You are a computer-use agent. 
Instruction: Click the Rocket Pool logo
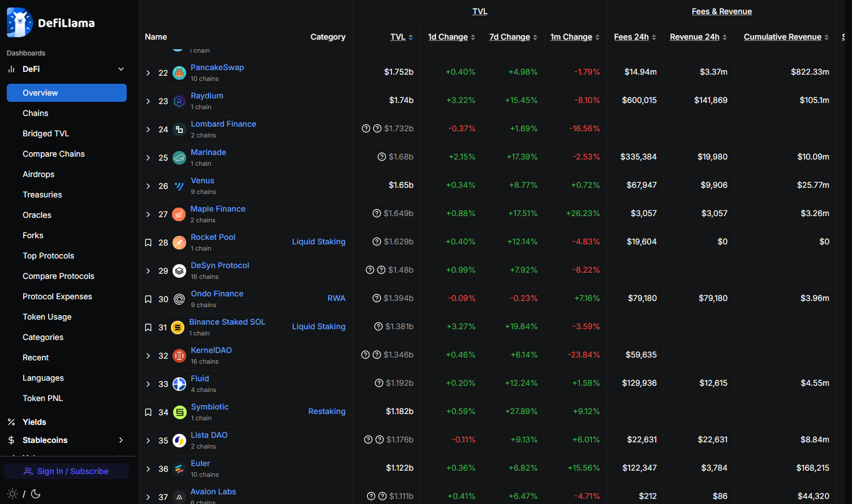click(x=179, y=243)
